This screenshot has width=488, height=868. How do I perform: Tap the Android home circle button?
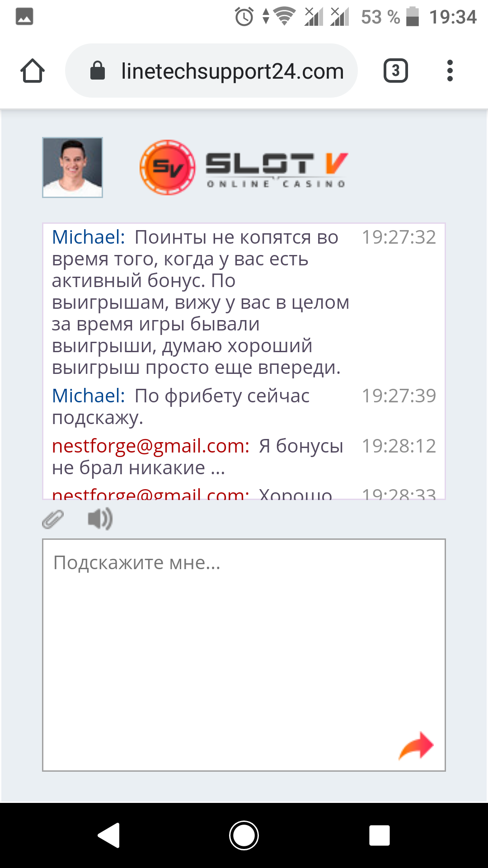tap(244, 835)
